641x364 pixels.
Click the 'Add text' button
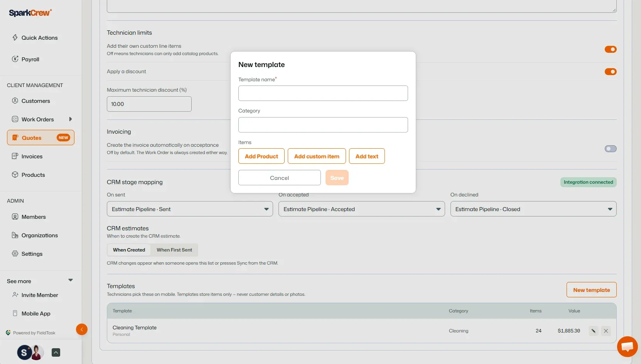(367, 156)
